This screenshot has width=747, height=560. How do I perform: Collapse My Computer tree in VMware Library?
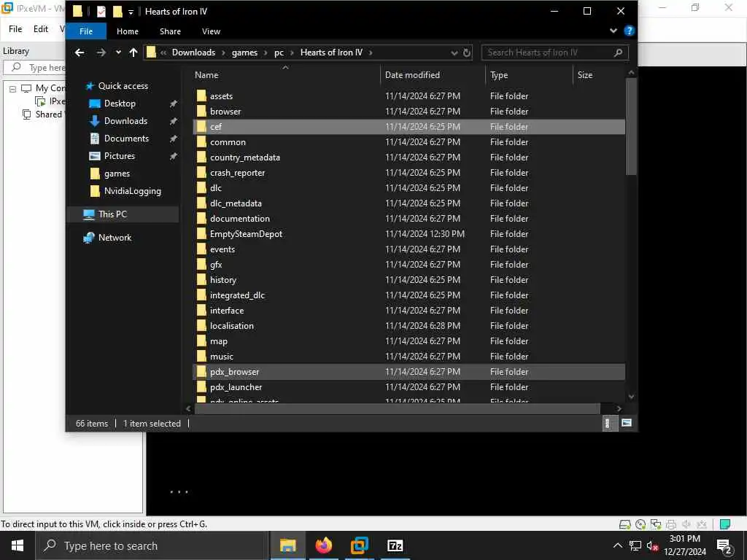coord(13,88)
